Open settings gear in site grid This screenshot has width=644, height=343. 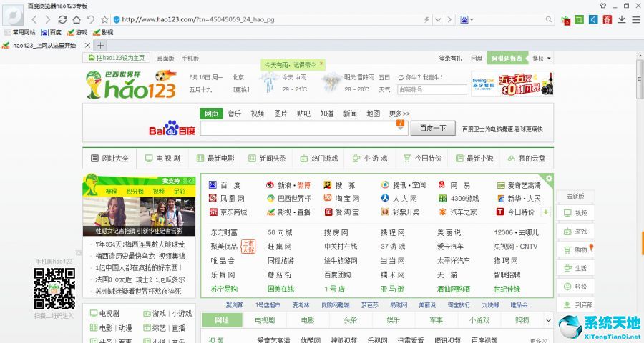[549, 179]
